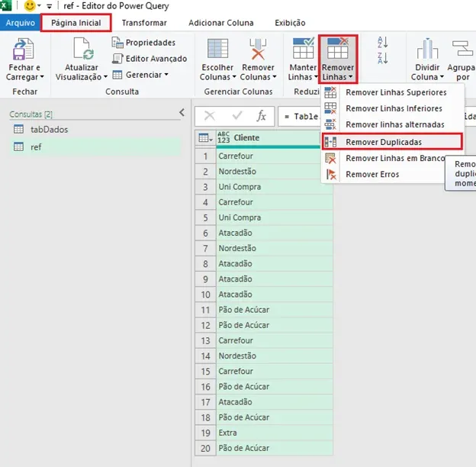Click the Remover Linhas icon
This screenshot has width=476, height=467.
338,49
